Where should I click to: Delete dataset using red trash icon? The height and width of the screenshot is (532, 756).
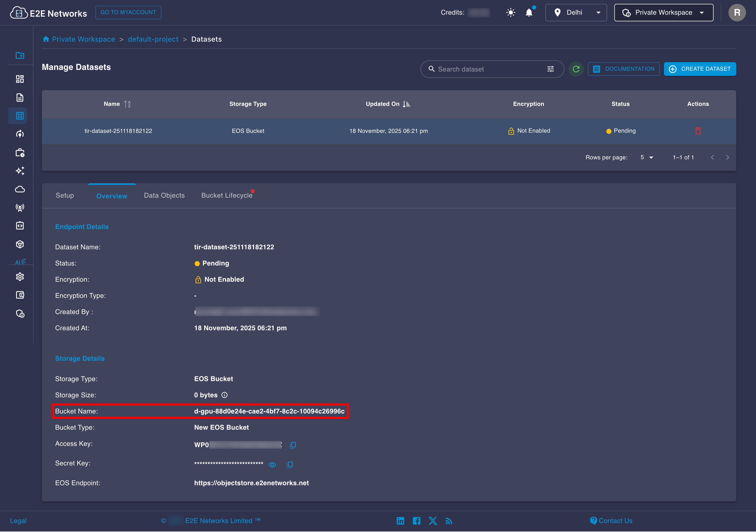pyautogui.click(x=698, y=131)
